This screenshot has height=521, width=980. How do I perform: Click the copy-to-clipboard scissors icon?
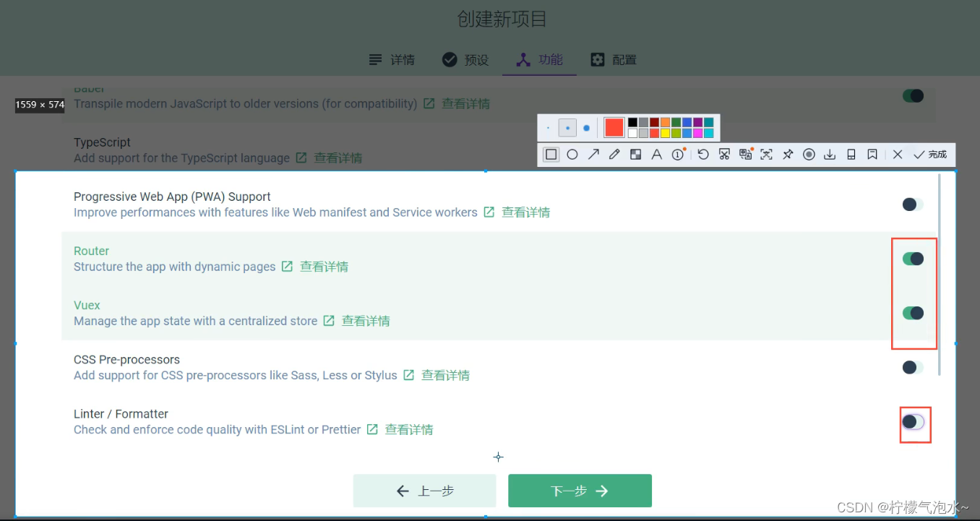coord(724,154)
